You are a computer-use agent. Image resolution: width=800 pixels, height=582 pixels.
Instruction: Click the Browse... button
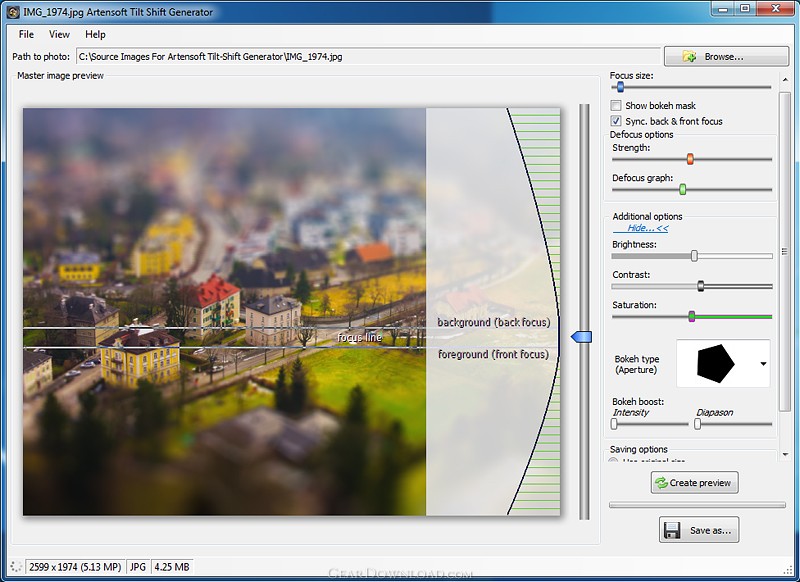pos(727,56)
